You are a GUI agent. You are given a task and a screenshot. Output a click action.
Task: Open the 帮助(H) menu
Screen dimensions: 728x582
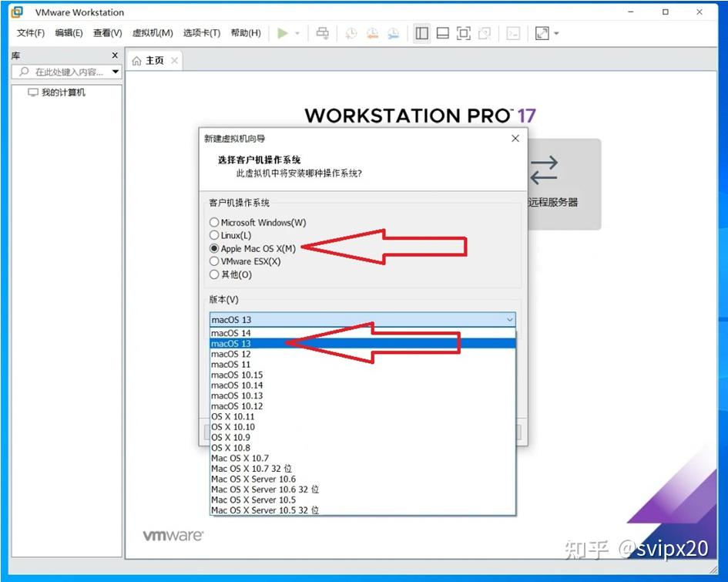coord(246,33)
